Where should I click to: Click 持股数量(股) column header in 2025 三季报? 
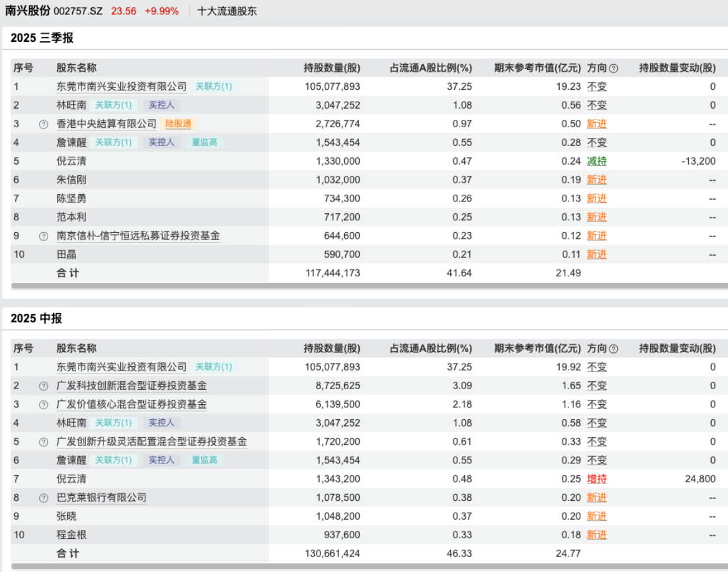point(332,69)
